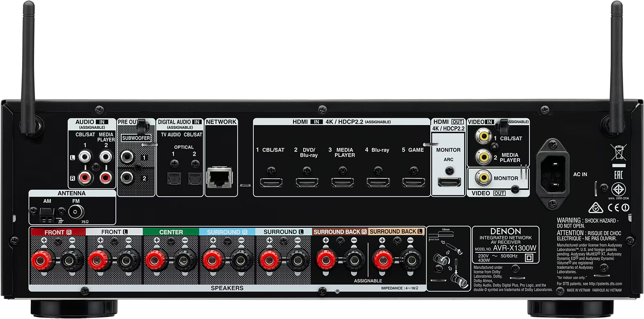Click AUDIO IN 1 CBL/SAT red R jack
The image size is (644, 319).
click(x=85, y=177)
